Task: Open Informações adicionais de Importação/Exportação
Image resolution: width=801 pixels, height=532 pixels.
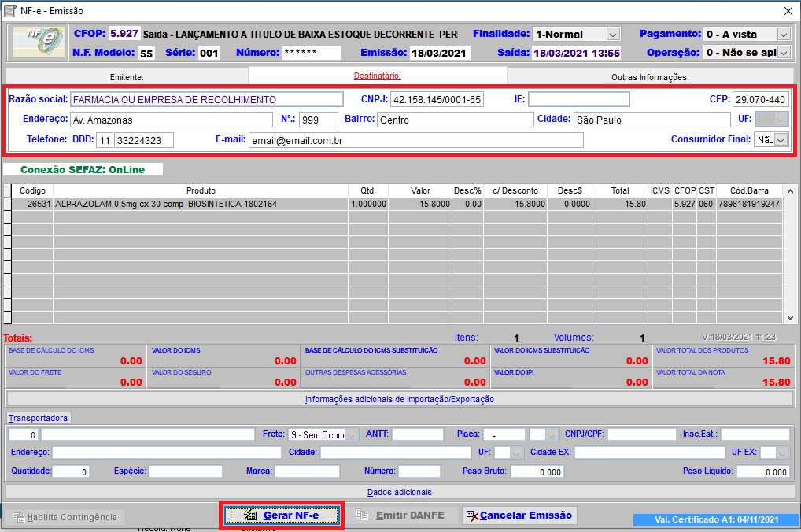Action: pos(400,399)
